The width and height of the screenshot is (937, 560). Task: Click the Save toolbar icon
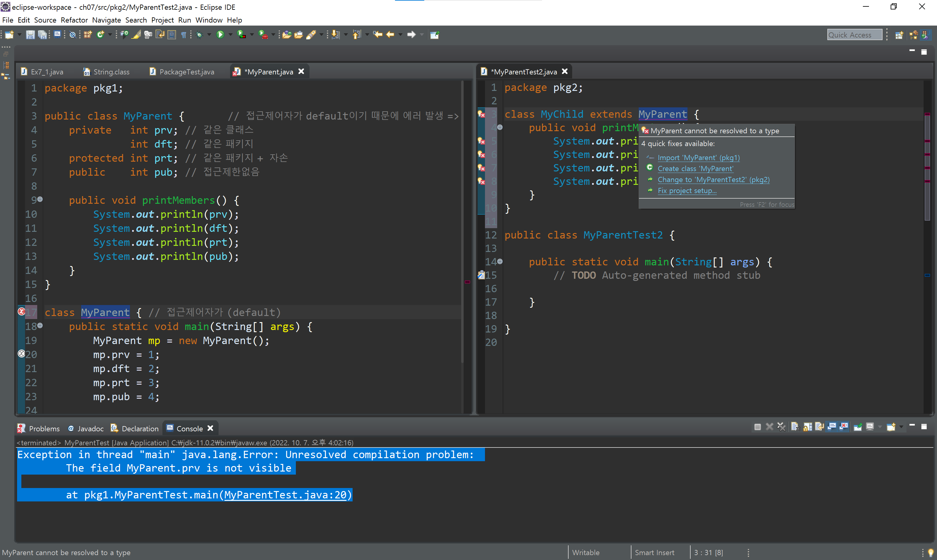pyautogui.click(x=30, y=35)
